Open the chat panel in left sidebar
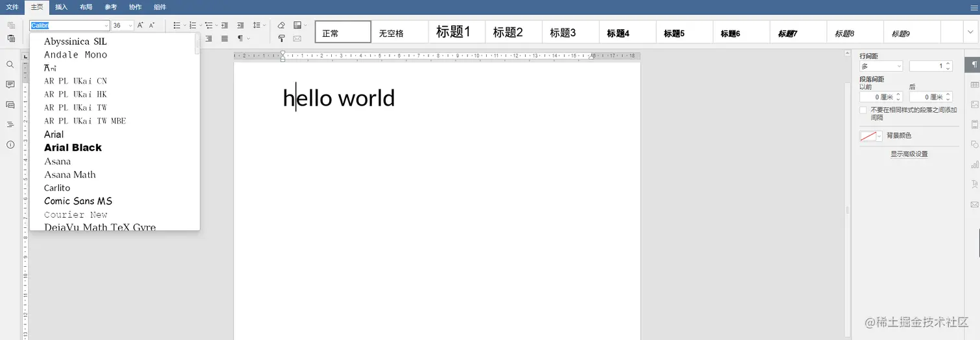Image resolution: width=980 pixels, height=340 pixels. (10, 105)
